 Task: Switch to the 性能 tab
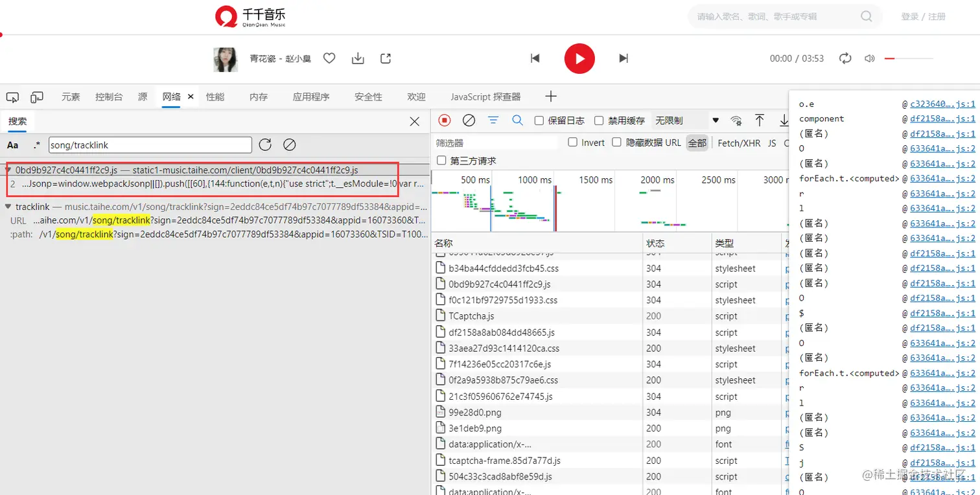click(x=215, y=97)
